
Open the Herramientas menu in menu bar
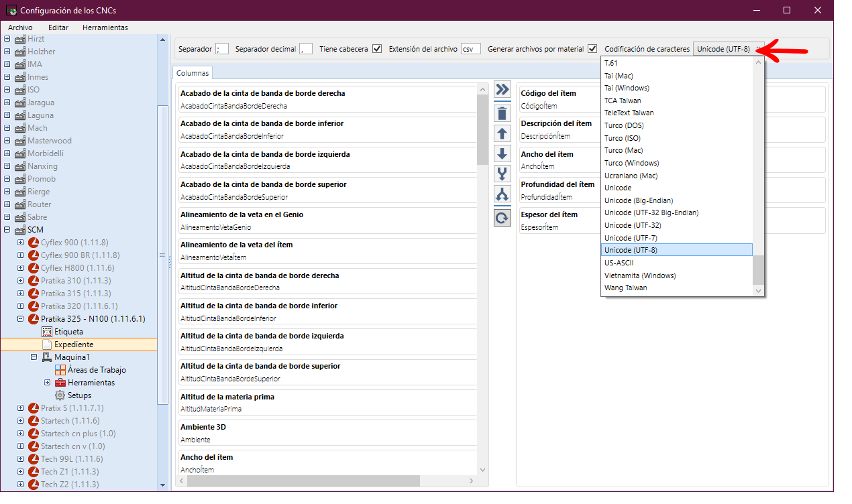[105, 27]
